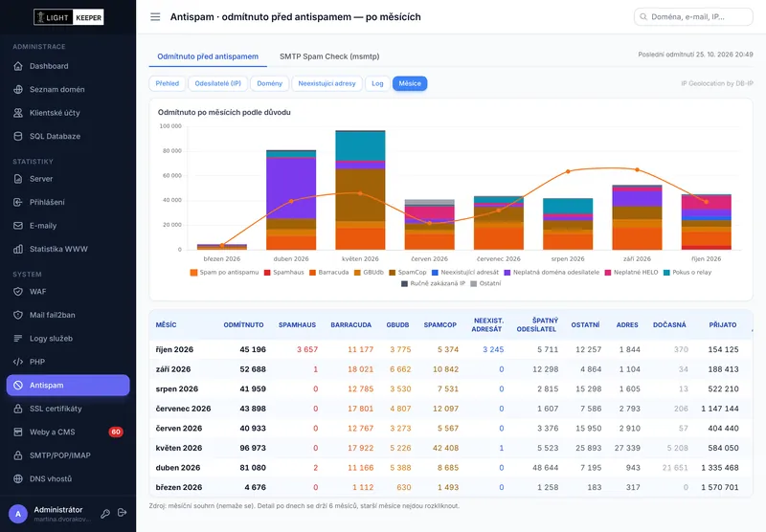The image size is (766, 532).
Task: Click the Server statistics icon
Action: [x=18, y=179]
